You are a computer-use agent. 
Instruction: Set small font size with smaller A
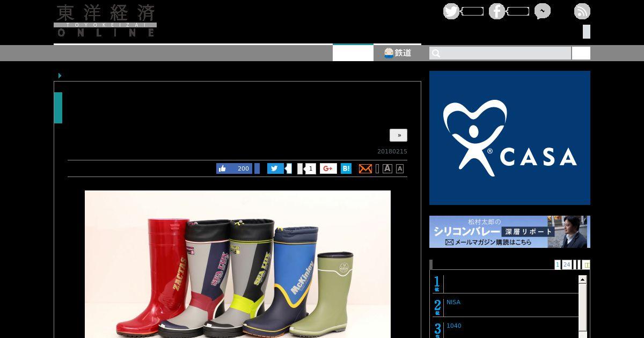click(x=400, y=168)
